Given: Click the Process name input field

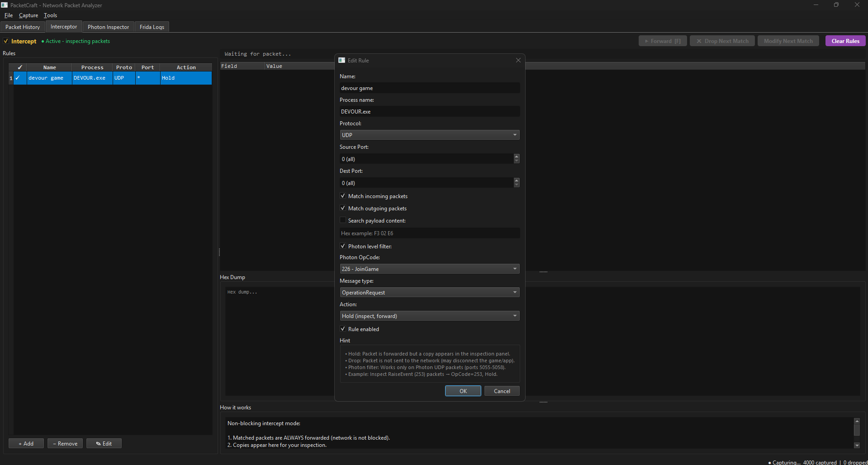Looking at the screenshot, I should [x=429, y=111].
